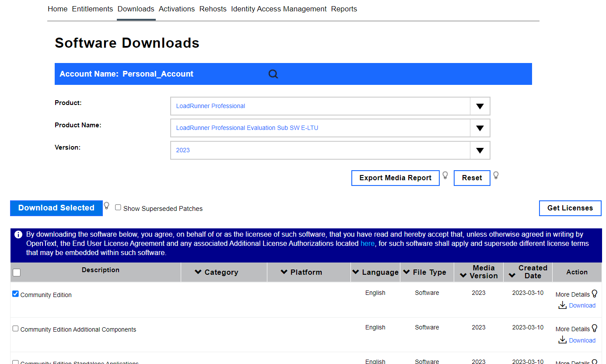606x364 pixels.
Task: Open the Entitlements tab
Action: 92,9
